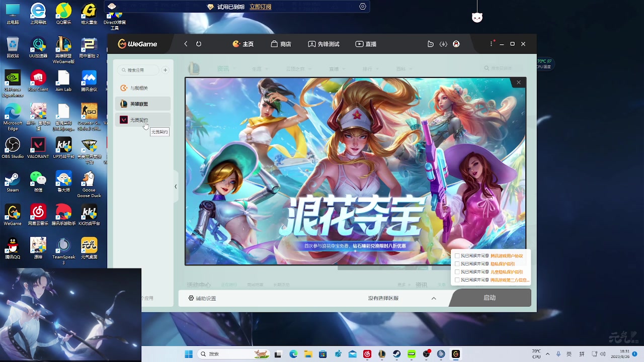Expand the server region selector arrow

tap(434, 298)
